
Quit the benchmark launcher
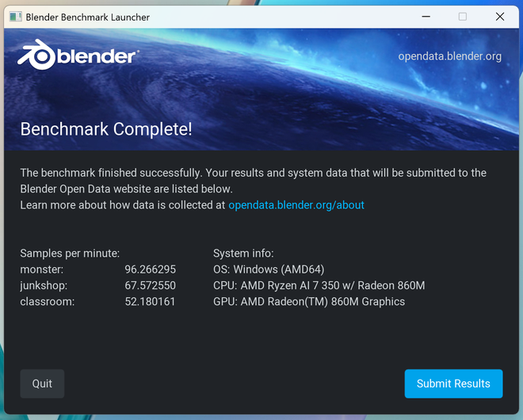tap(42, 384)
